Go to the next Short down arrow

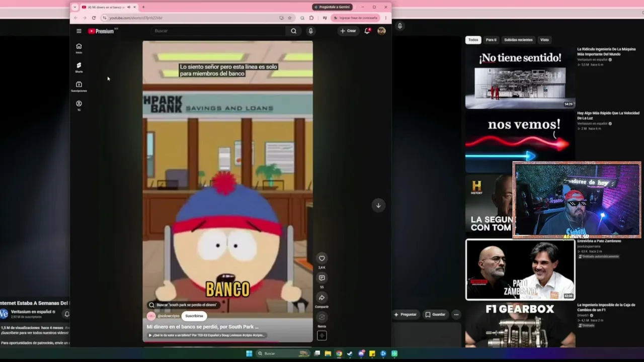point(378,205)
